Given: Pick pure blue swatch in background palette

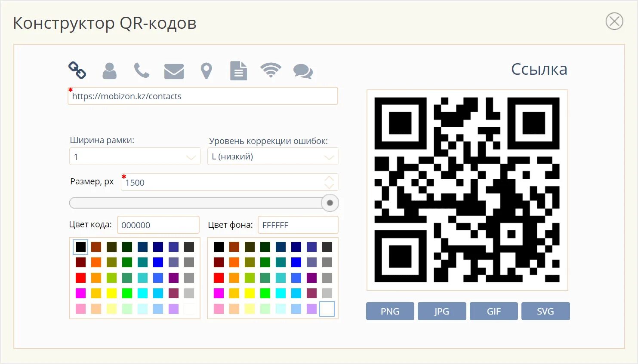Looking at the screenshot, I should click(296, 262).
